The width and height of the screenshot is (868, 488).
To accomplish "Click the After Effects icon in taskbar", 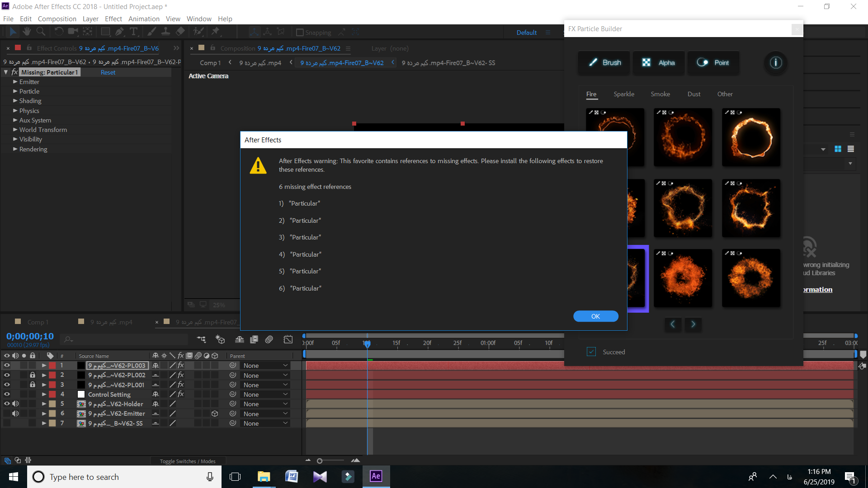I will click(x=376, y=476).
